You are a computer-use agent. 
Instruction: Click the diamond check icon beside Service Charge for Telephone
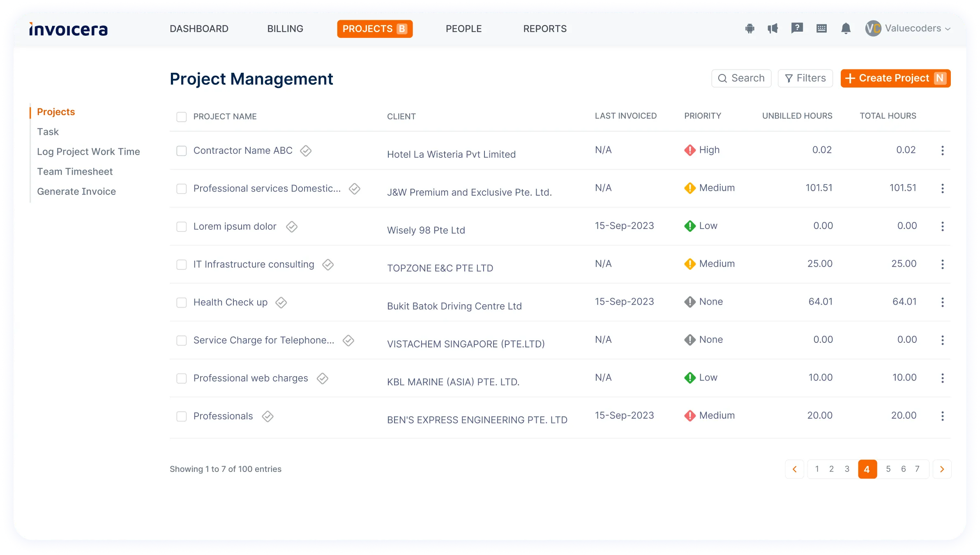(x=348, y=340)
